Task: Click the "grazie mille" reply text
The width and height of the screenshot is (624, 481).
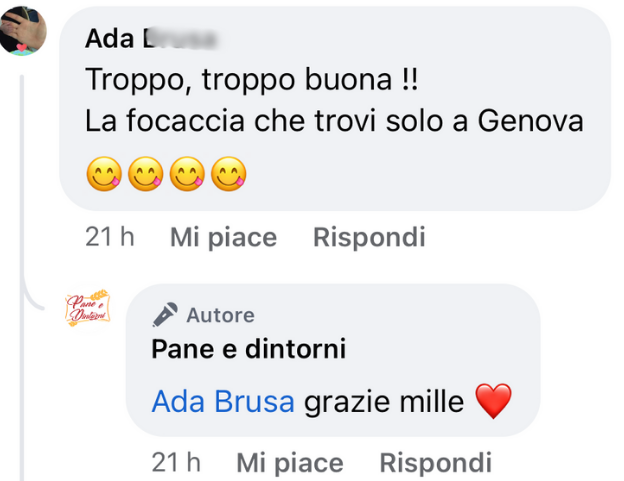Action: 384,402
